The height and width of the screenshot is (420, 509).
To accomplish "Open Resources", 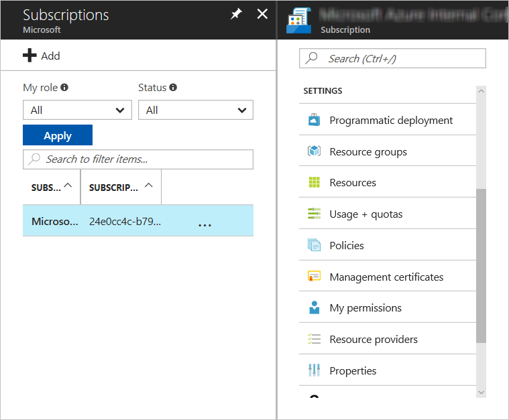I will pyautogui.click(x=388, y=182).
